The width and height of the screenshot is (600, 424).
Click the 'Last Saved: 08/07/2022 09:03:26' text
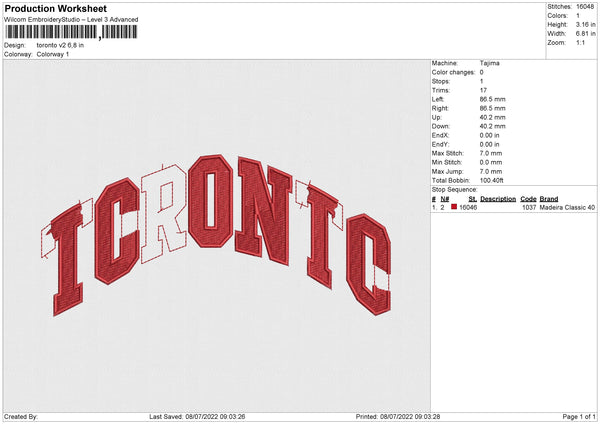coord(197,417)
